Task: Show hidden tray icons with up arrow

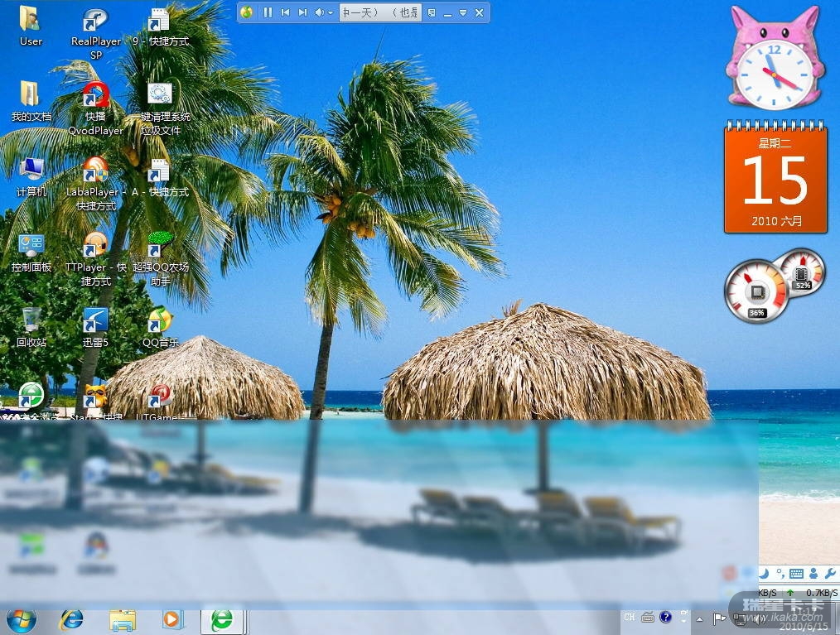Action: (700, 618)
